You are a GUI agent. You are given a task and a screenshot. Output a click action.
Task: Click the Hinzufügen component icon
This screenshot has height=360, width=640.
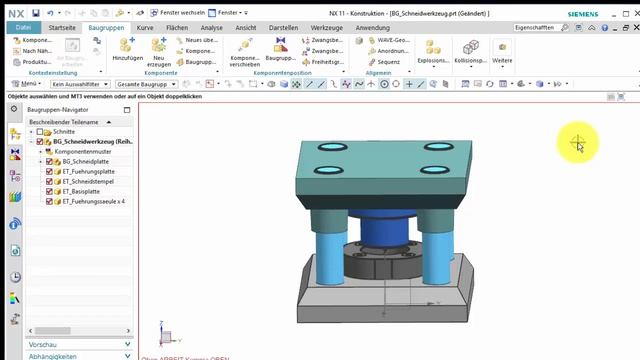127,44
